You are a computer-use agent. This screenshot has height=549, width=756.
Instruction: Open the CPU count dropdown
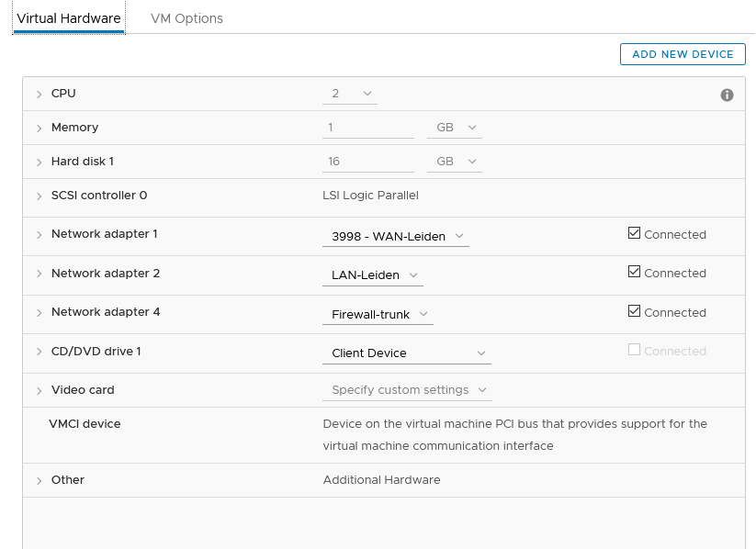(350, 94)
